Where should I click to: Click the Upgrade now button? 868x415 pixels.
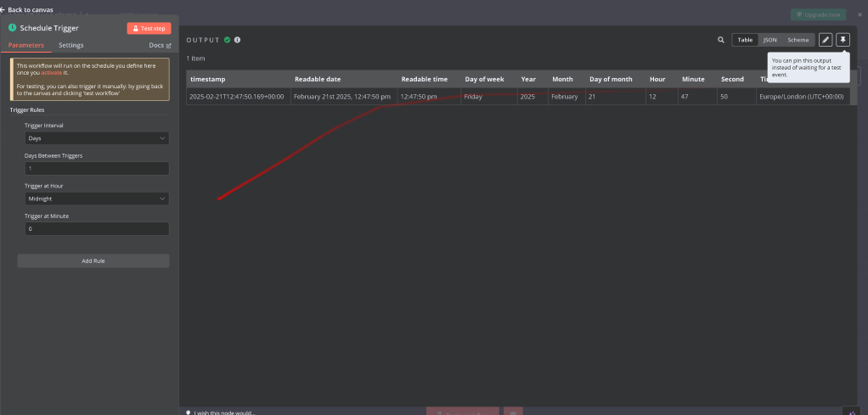click(x=818, y=15)
